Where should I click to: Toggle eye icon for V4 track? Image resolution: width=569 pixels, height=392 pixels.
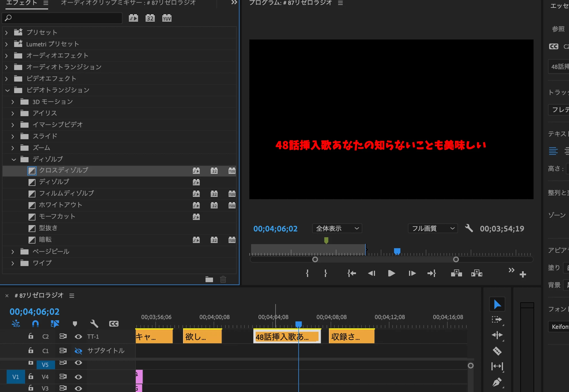[78, 377]
